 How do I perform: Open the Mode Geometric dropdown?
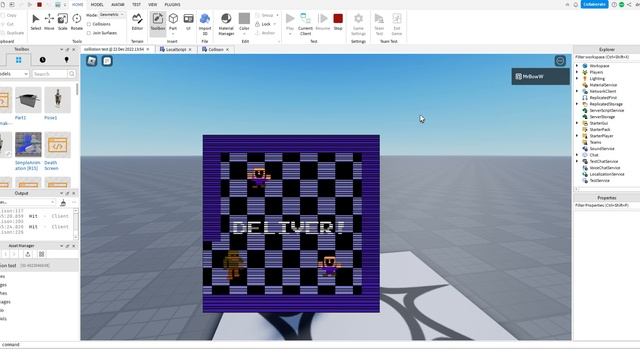coord(111,15)
